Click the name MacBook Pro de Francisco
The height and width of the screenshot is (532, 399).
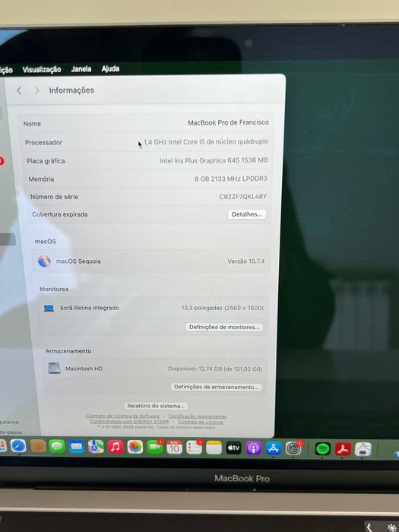point(228,122)
